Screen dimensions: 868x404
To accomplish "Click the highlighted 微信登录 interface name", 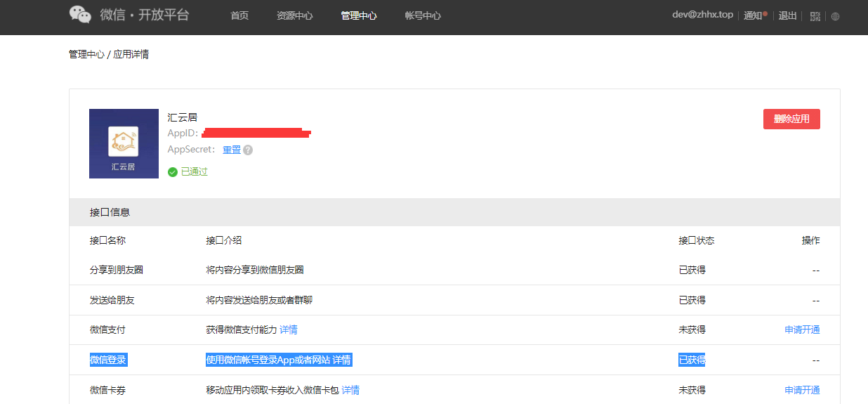I will 108,360.
